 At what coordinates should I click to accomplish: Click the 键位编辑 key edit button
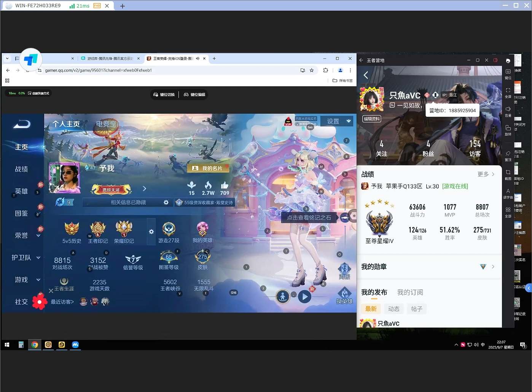[x=194, y=95]
